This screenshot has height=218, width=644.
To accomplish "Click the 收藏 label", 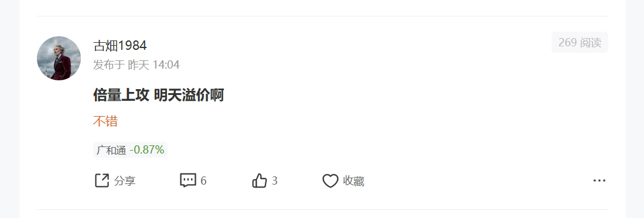I will click(x=353, y=181).
